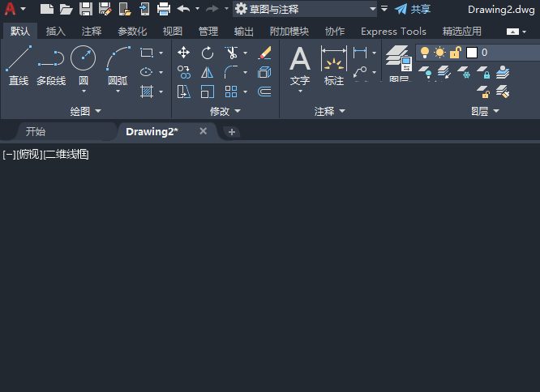Select the Line (直线) tool
Viewport: 540px width, 392px height.
[19, 66]
